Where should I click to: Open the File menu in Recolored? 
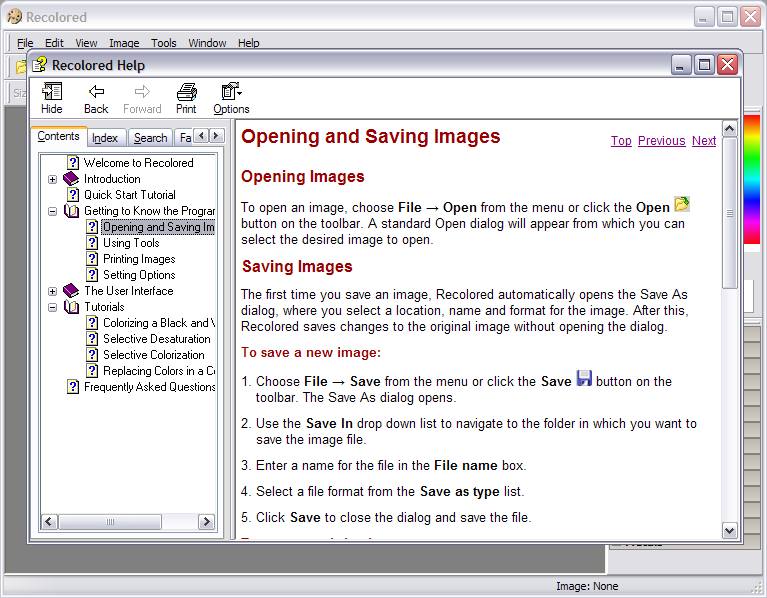tap(25, 43)
